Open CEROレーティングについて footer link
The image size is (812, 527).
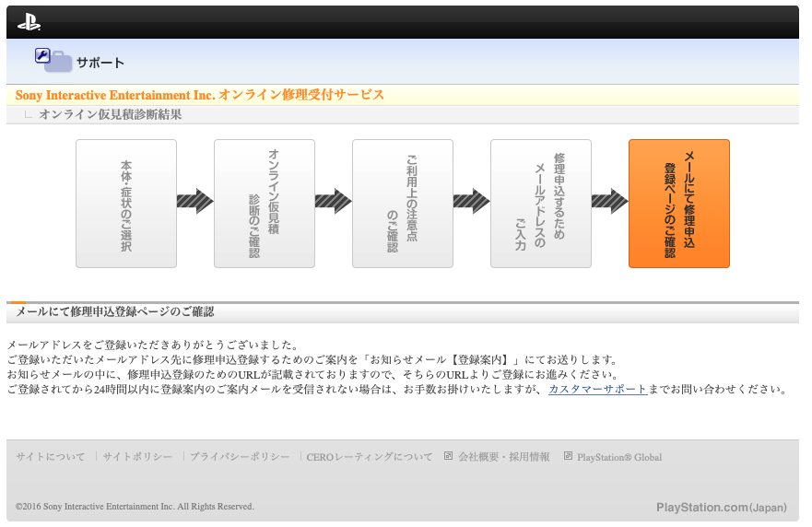coord(370,457)
